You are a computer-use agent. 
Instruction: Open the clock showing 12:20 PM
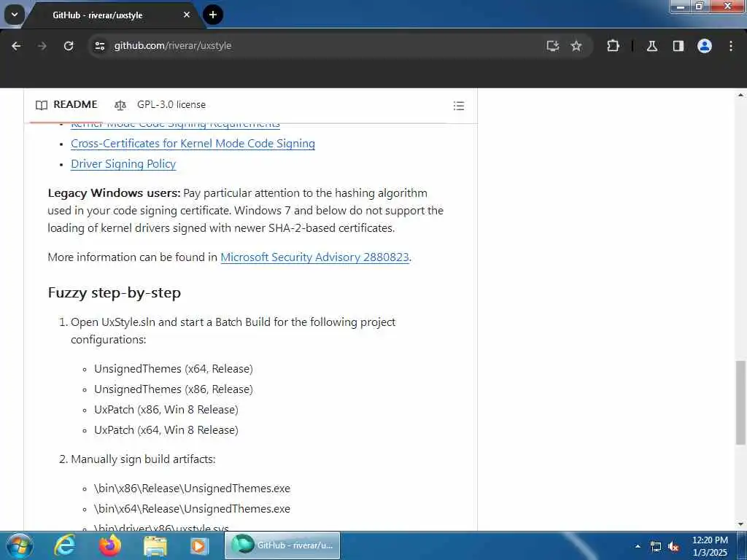tap(710, 546)
